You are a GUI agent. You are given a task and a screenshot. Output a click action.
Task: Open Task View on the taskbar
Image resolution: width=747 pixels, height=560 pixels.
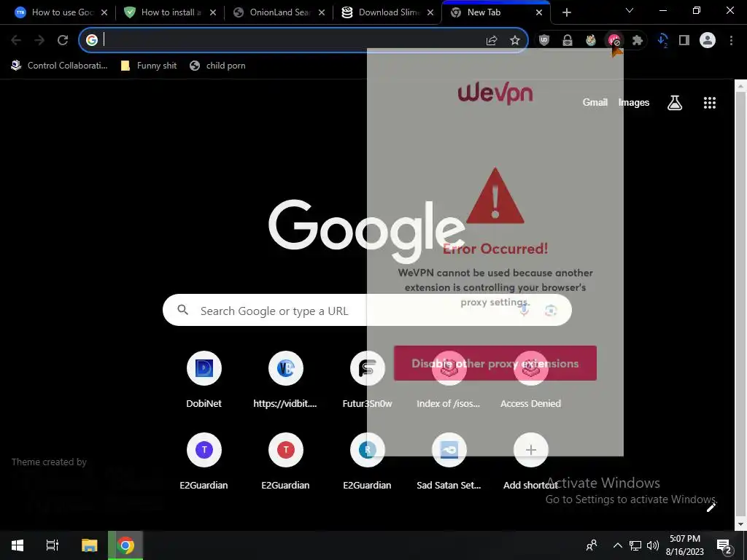pos(53,545)
